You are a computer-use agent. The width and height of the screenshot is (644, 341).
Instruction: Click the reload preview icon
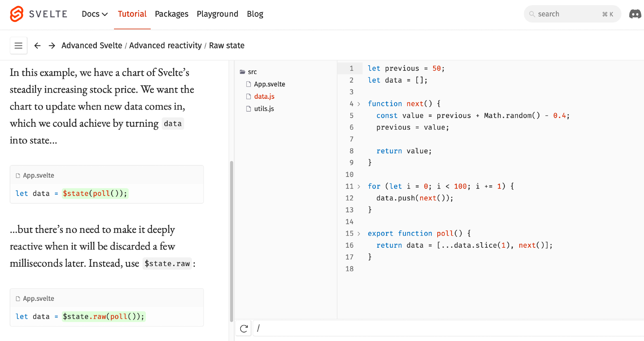[x=244, y=328]
